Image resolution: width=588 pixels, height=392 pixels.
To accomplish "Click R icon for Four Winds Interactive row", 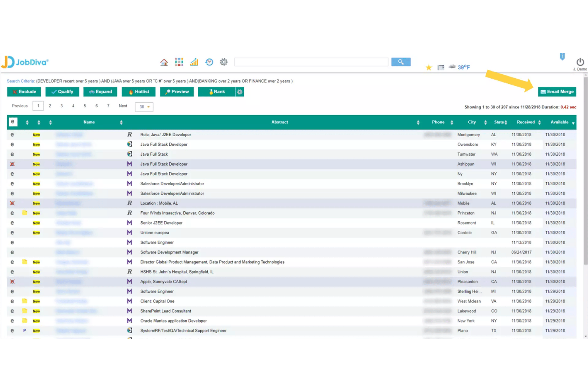I will tap(130, 213).
